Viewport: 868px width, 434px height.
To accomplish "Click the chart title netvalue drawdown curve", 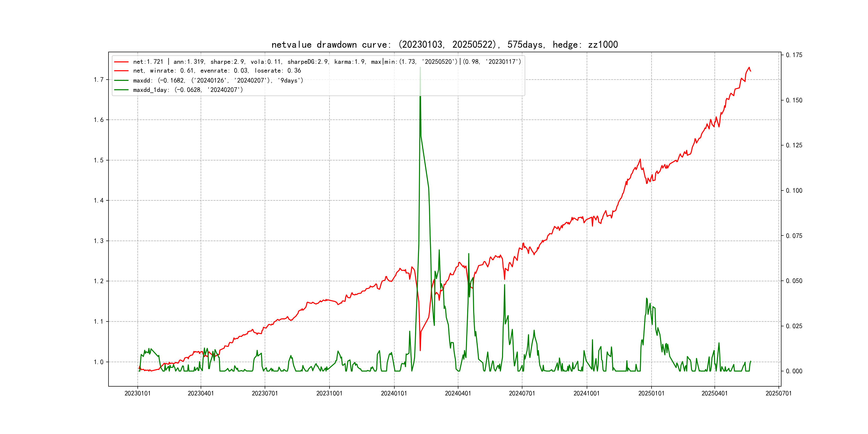I will [x=444, y=44].
